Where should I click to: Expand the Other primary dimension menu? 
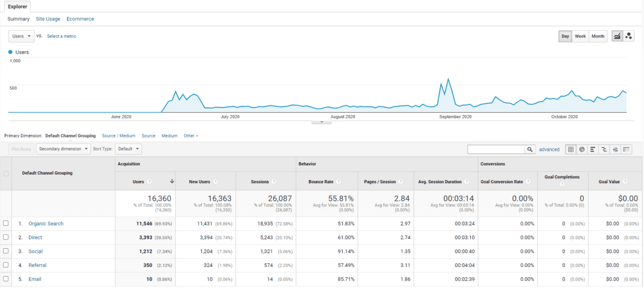point(191,136)
